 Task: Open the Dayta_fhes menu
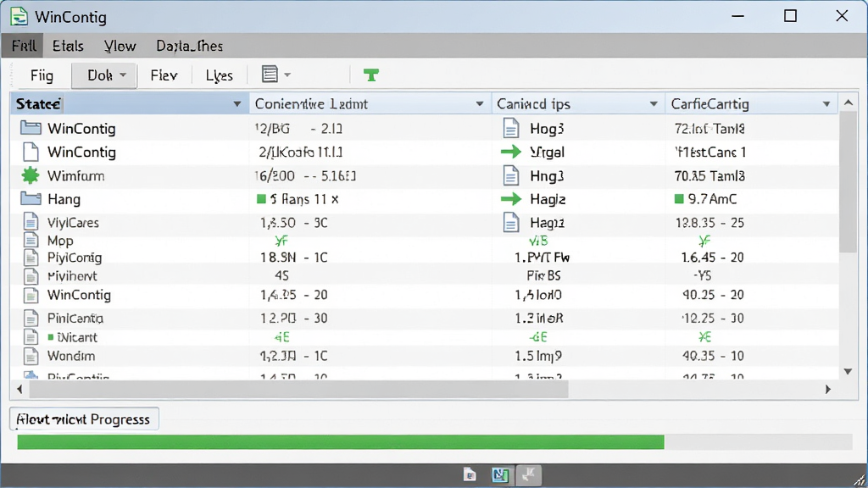click(x=189, y=46)
